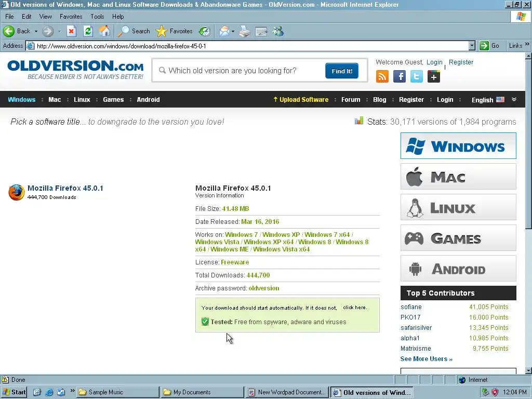The height and width of the screenshot is (399, 532).
Task: Open Internet Explorer quick launch icon
Action: click(x=49, y=392)
